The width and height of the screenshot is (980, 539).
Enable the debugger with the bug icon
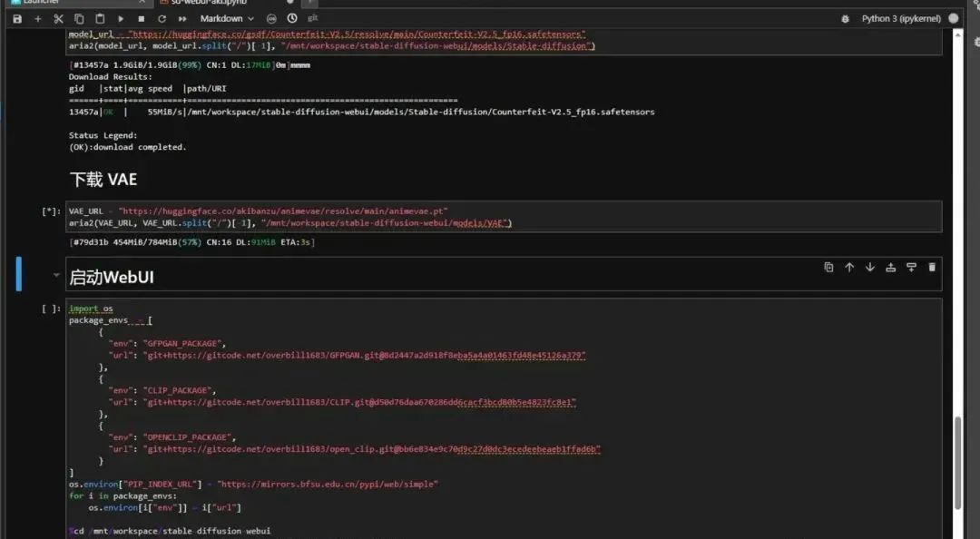point(845,19)
